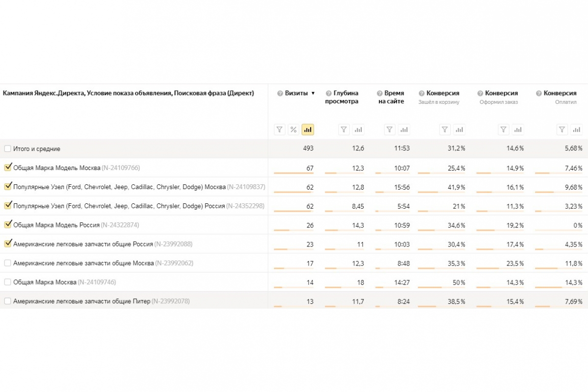Click the 14:27 time on site value
The height and width of the screenshot is (392, 588).
[402, 283]
